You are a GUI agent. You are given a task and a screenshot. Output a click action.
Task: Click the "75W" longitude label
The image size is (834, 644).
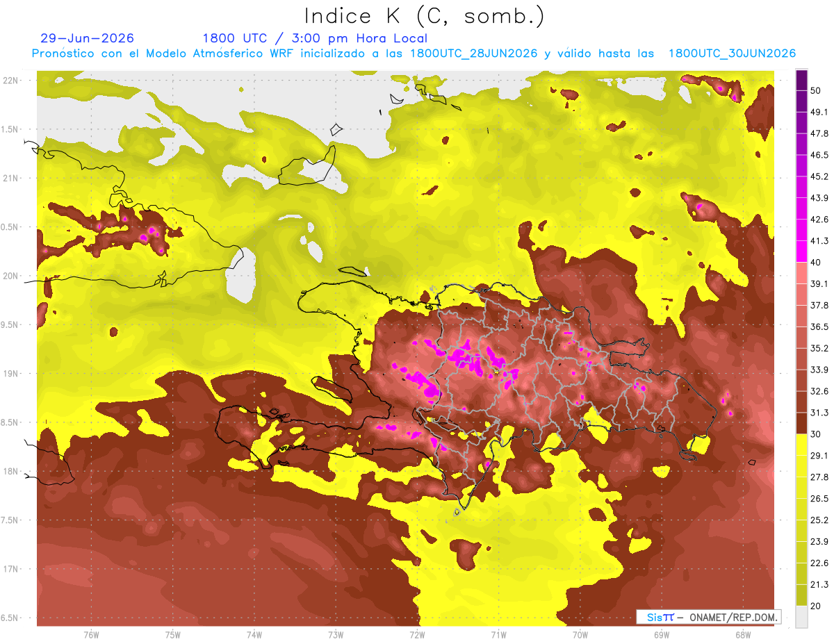coord(173,635)
